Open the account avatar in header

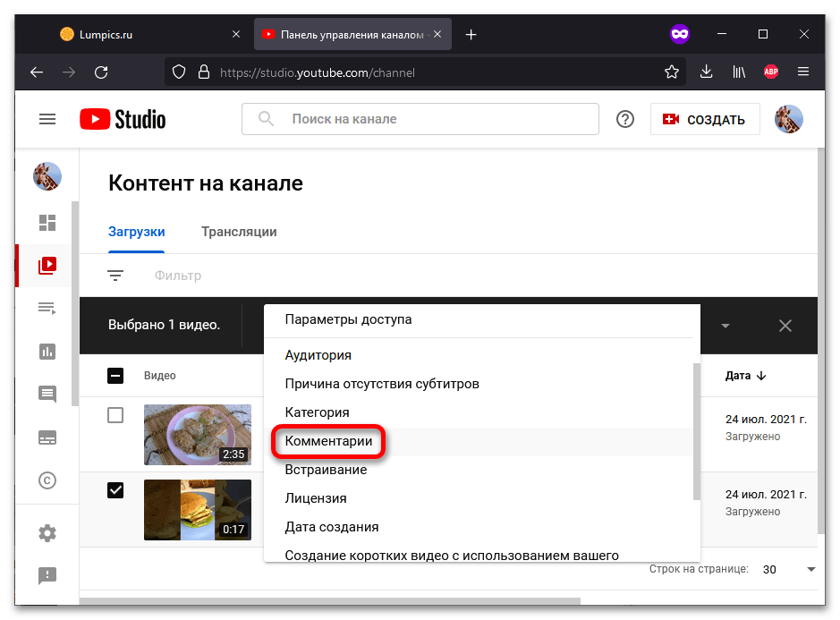[788, 119]
